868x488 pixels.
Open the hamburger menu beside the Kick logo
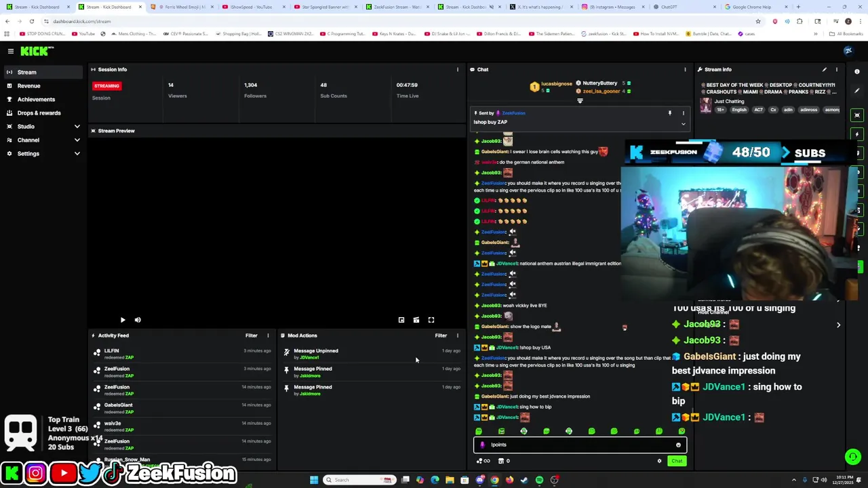pos(11,51)
